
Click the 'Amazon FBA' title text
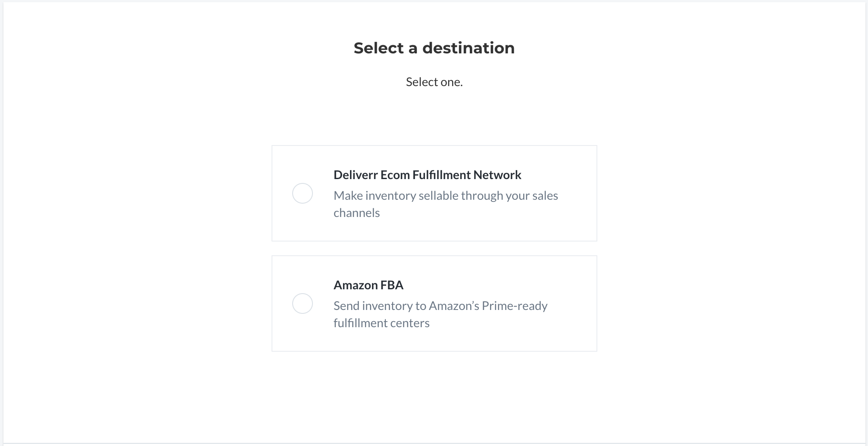(368, 285)
